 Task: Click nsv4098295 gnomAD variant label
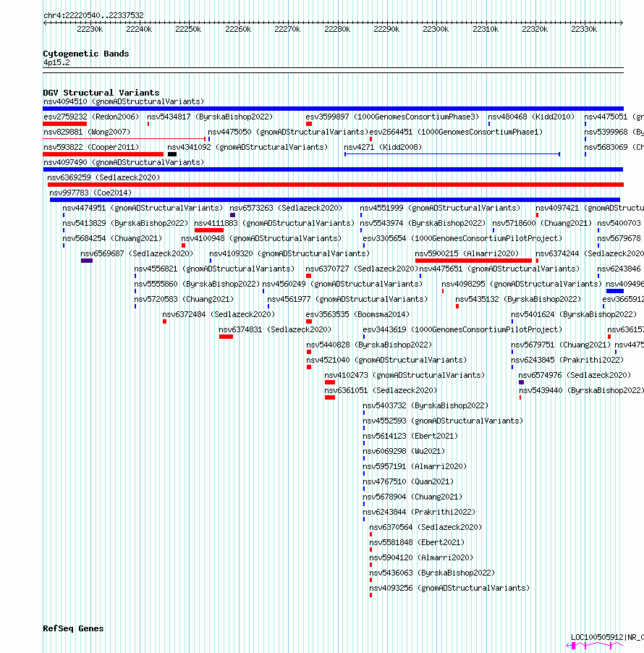(522, 284)
